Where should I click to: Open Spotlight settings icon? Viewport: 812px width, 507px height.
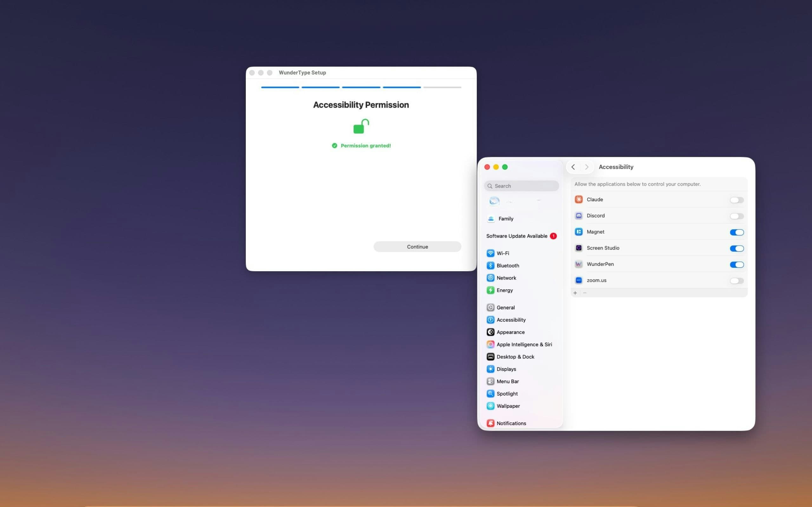(491, 393)
